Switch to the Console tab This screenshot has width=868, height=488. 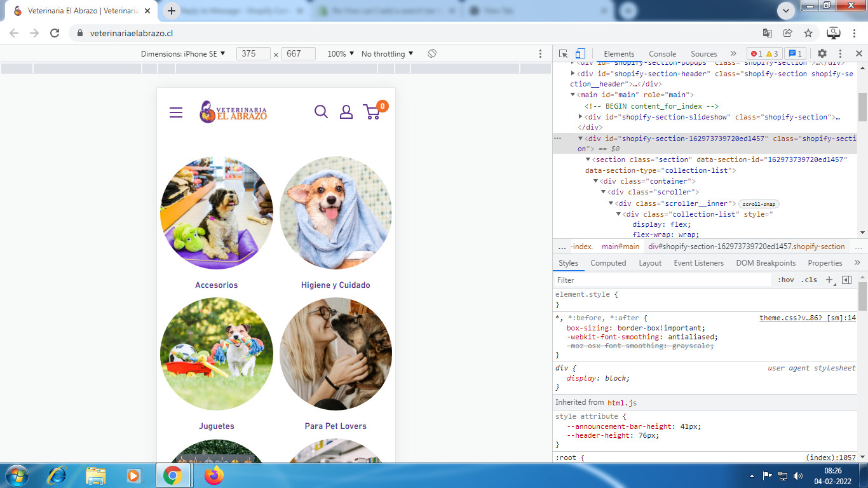coord(662,54)
